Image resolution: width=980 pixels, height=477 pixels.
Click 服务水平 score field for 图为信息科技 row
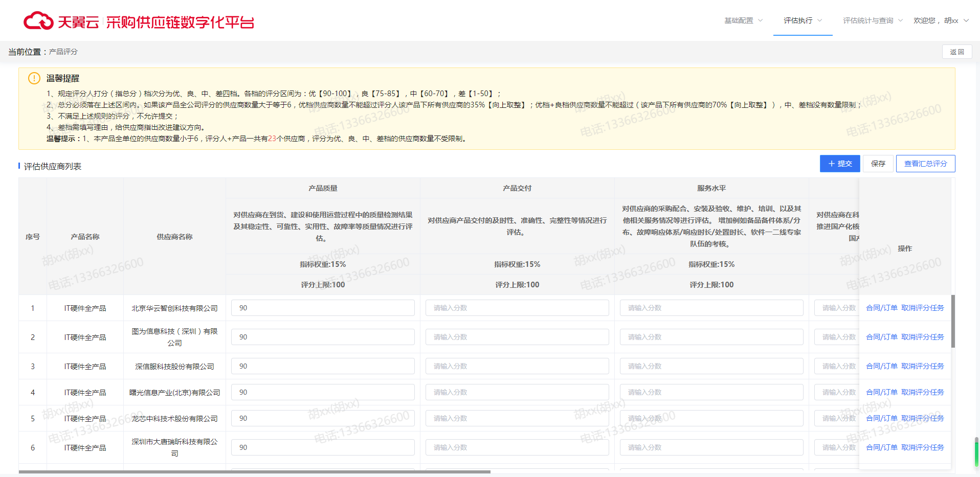coord(711,337)
